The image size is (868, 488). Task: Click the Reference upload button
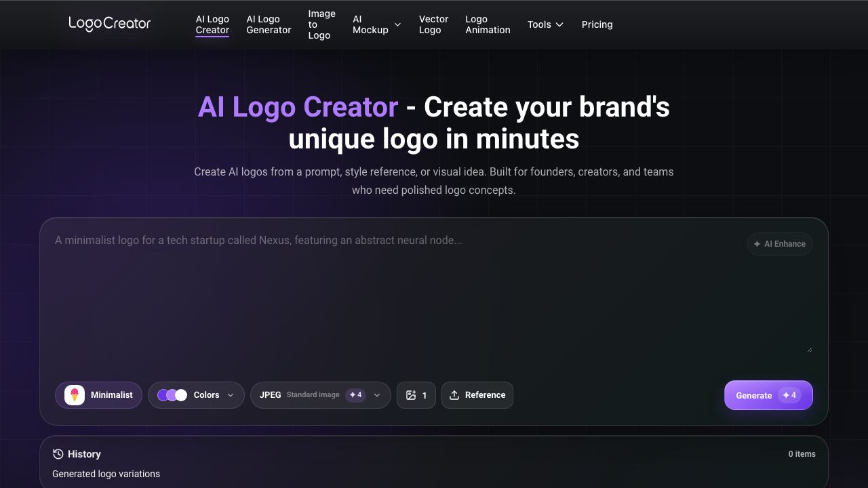[x=477, y=395]
